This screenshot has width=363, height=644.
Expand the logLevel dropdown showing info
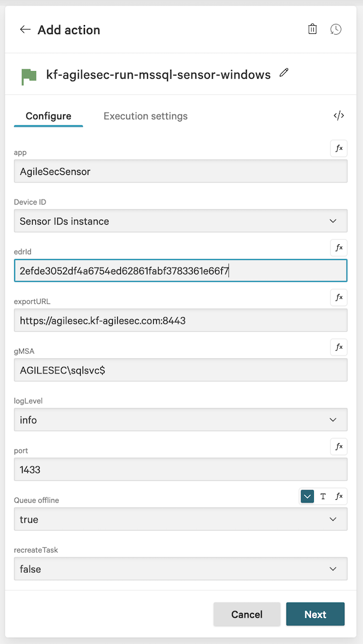181,419
